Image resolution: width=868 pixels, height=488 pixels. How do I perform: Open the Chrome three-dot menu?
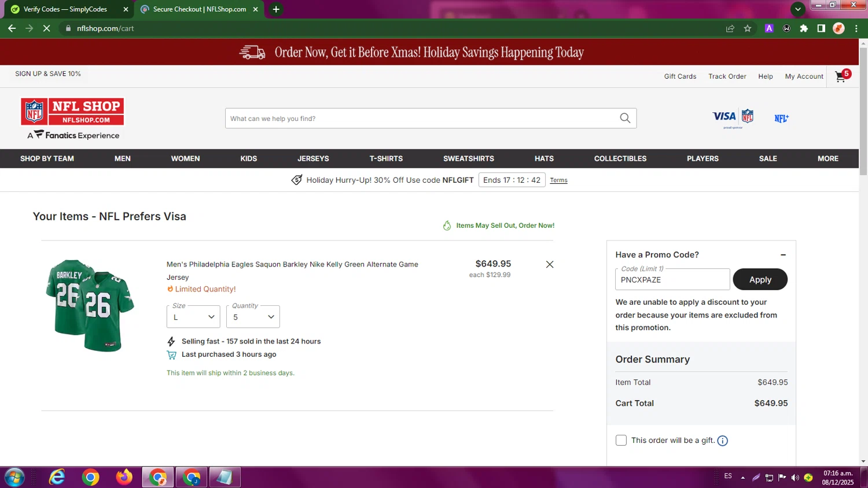click(856, 28)
